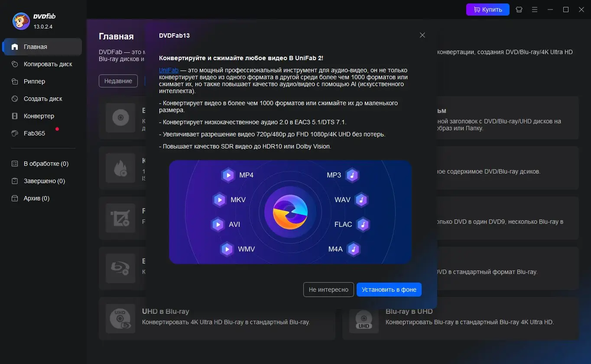The height and width of the screenshot is (364, 591).
Task: Open the skin theme icon in title bar
Action: [x=519, y=10]
